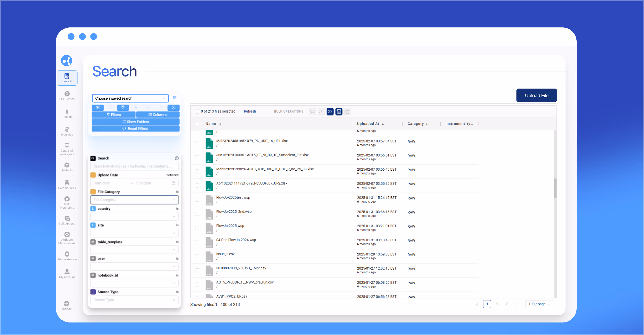Image resolution: width=644 pixels, height=335 pixels.
Task: Click the Show Folders button
Action: pos(135,122)
